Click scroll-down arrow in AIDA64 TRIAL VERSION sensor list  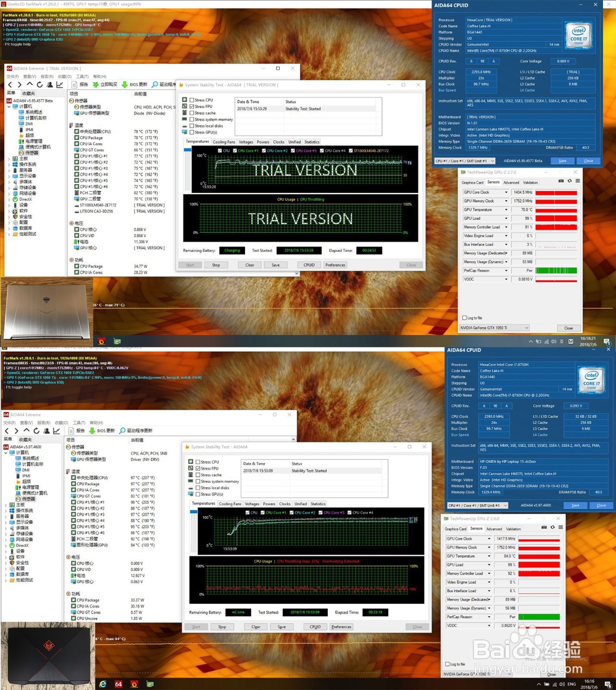tap(296, 274)
